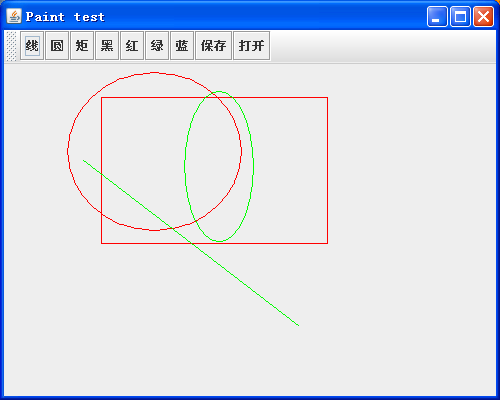Click empty toolbar area right of 打开
Image resolution: width=500 pixels, height=400 pixels.
tap(383, 46)
